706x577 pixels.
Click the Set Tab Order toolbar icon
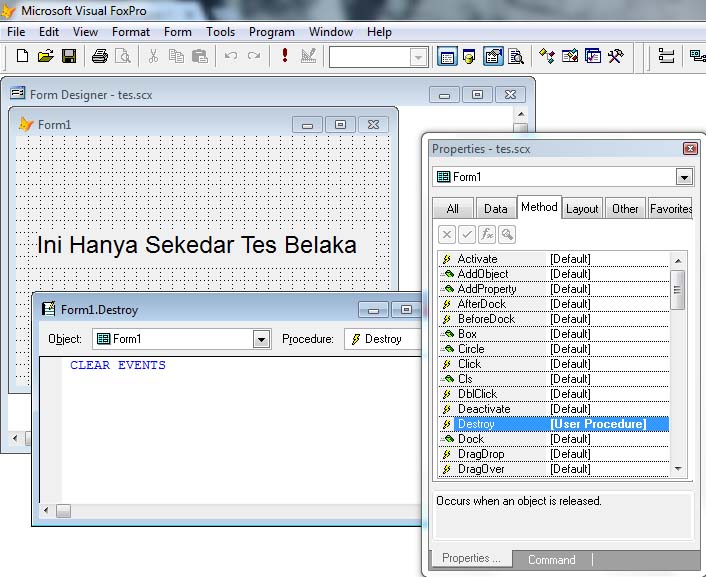(x=666, y=56)
